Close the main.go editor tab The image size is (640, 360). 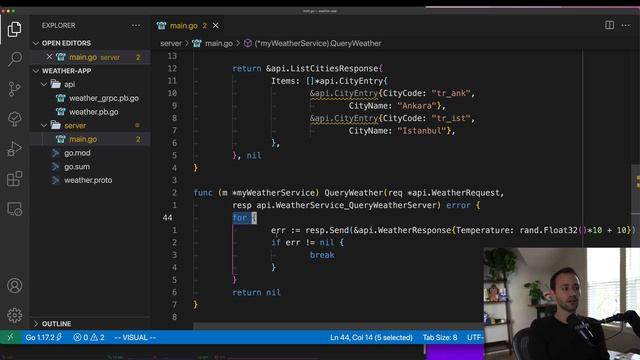[x=216, y=26]
